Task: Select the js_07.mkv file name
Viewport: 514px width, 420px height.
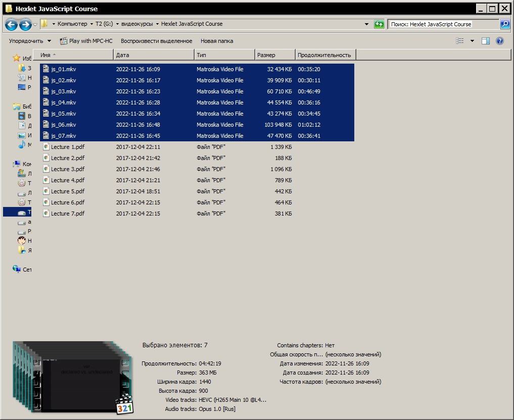Action: 64,136
